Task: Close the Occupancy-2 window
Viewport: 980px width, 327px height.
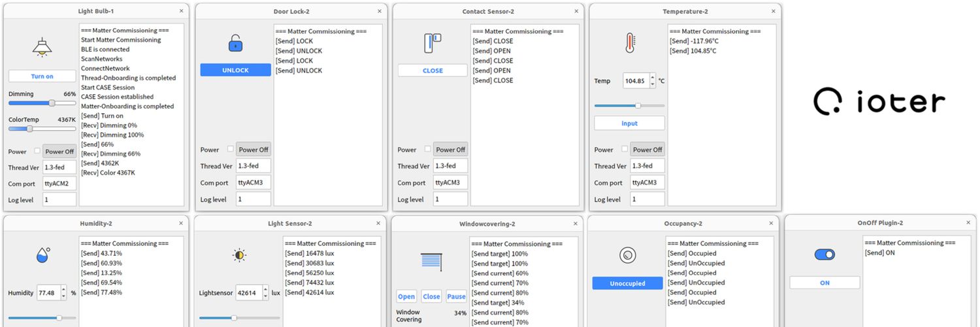Action: 771,223
